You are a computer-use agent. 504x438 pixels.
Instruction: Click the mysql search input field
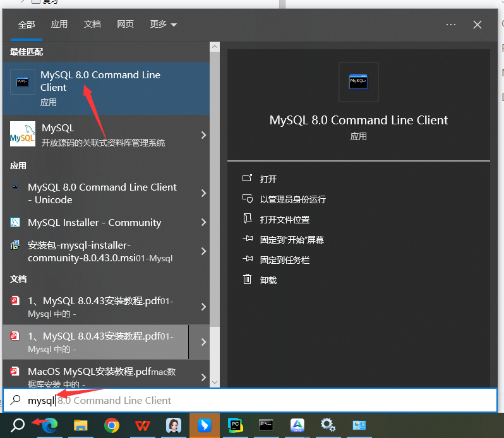click(250, 400)
